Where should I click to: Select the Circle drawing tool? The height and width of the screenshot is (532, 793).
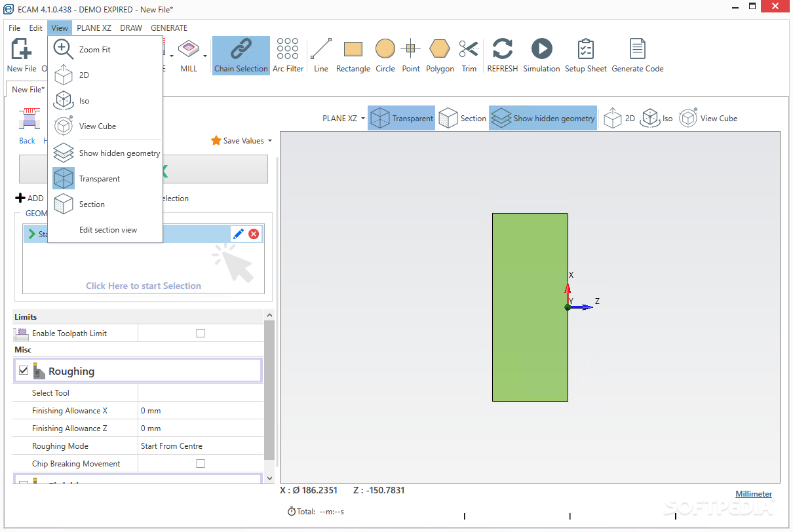pyautogui.click(x=385, y=55)
